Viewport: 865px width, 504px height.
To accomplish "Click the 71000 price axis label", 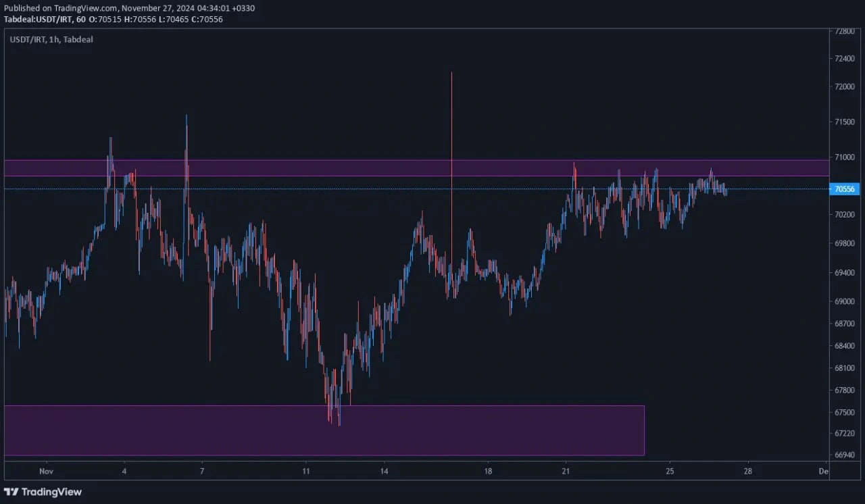I will pyautogui.click(x=845, y=157).
